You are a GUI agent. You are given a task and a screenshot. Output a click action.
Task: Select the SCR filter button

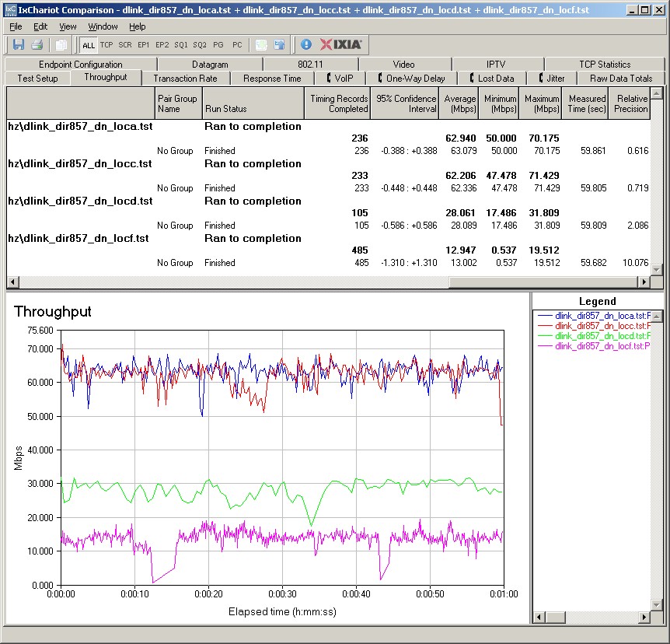(125, 45)
